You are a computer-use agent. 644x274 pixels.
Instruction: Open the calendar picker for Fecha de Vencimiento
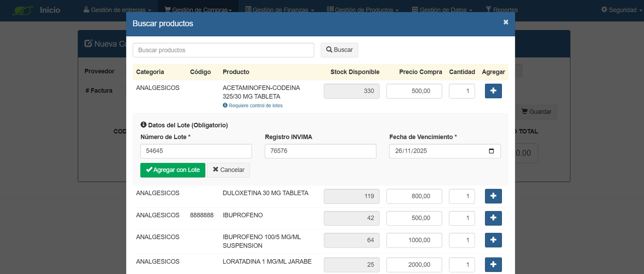(491, 151)
